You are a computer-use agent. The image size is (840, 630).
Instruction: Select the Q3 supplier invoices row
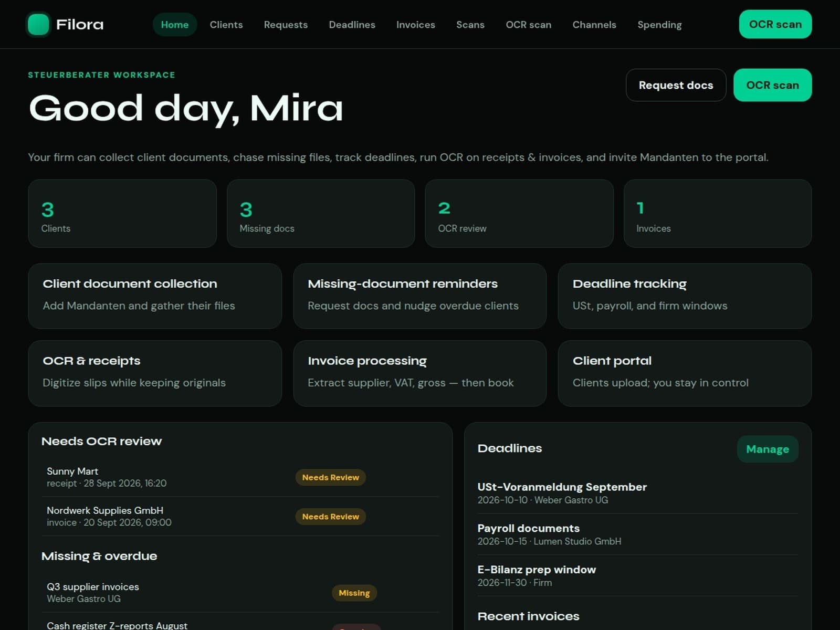tap(240, 593)
